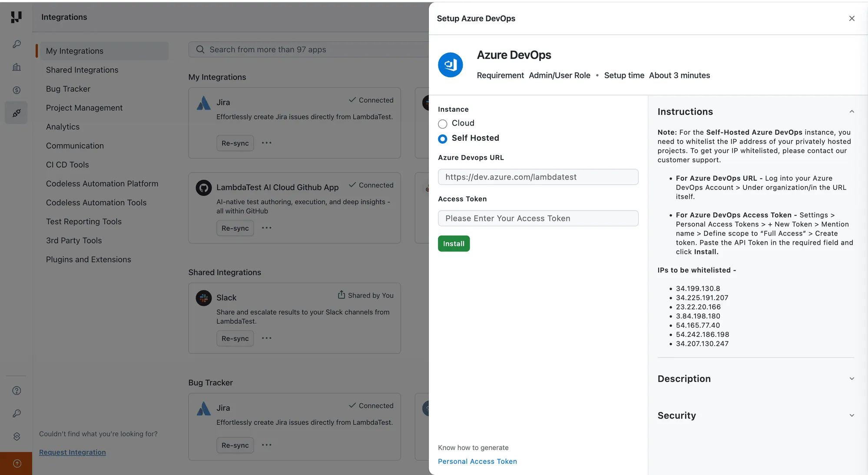Image resolution: width=868 pixels, height=475 pixels.
Task: Select the plug integrations icon in sidebar
Action: pos(17,113)
